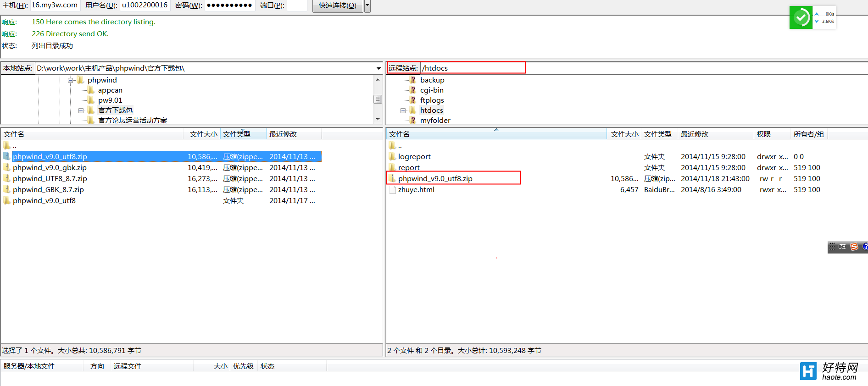
Task: Click the CH input language indicator
Action: [842, 247]
